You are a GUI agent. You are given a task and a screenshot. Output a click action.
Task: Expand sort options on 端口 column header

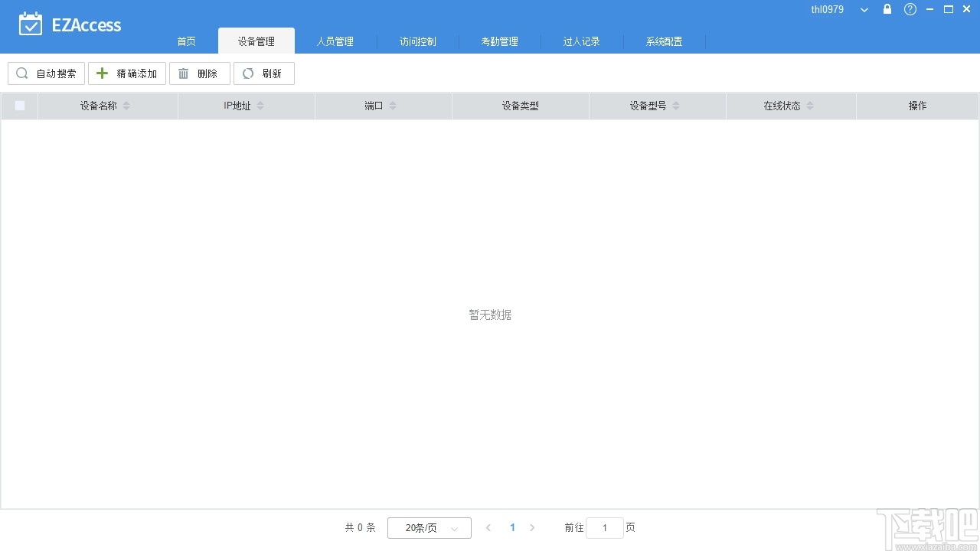pos(393,106)
